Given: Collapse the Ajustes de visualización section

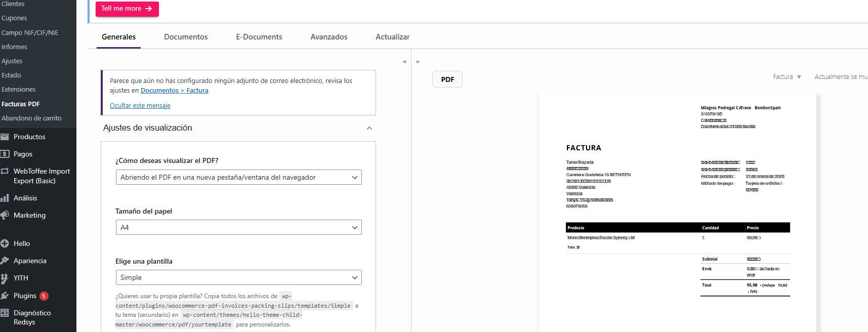Looking at the screenshot, I should (x=369, y=128).
